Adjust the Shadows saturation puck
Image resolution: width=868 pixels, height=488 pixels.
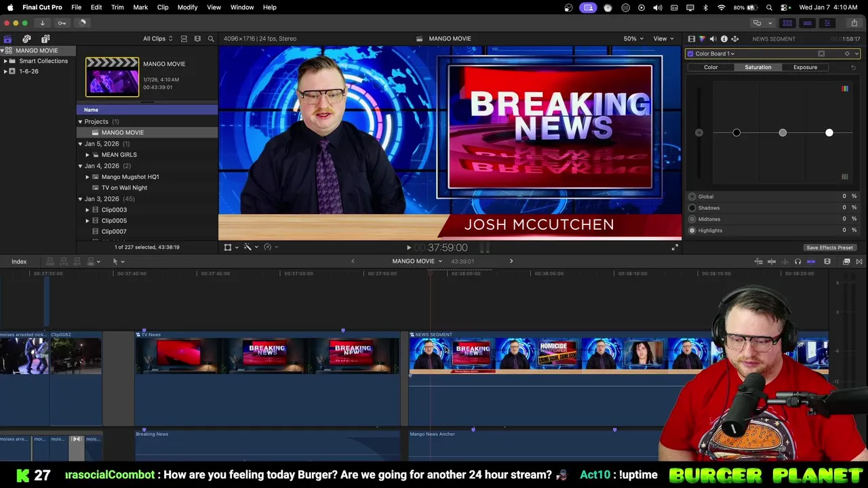[x=736, y=133]
